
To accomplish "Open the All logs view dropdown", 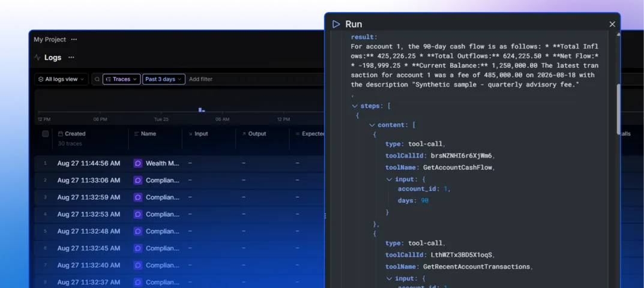I will pyautogui.click(x=61, y=79).
